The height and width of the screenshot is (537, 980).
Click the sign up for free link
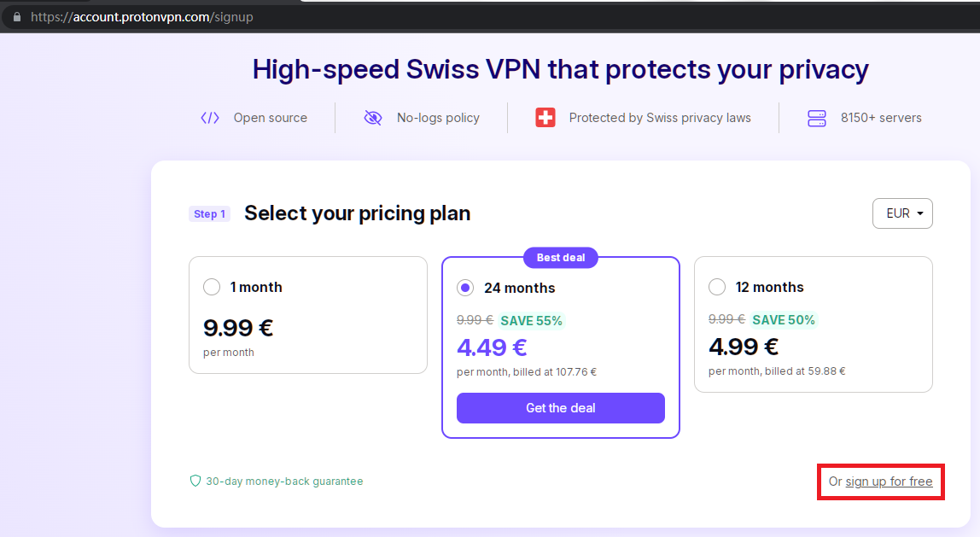click(x=889, y=482)
